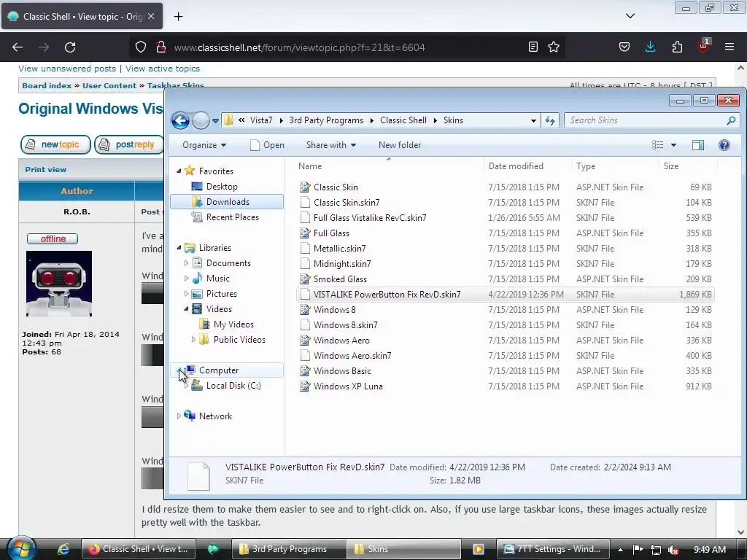Select the Windows Aero skin file icon
Viewport: 747px width, 560px height.
click(305, 341)
